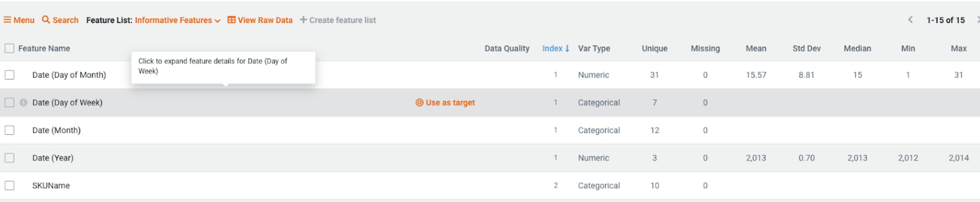Sort by the Var Type column

pos(594,48)
